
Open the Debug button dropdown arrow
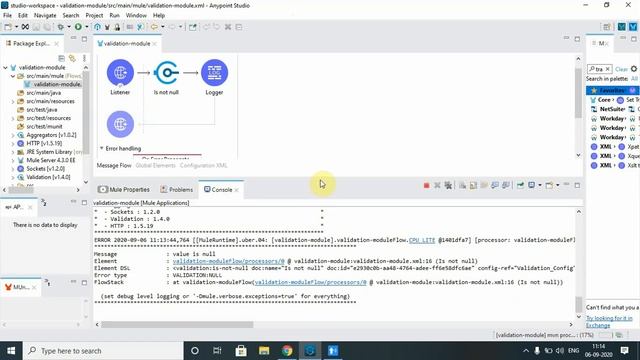click(69, 27)
